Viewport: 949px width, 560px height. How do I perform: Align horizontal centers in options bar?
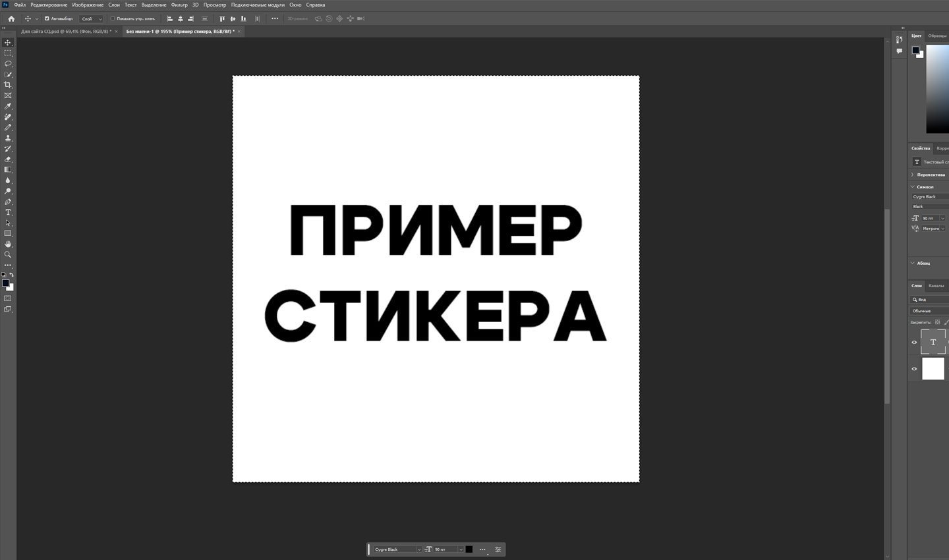pyautogui.click(x=180, y=18)
